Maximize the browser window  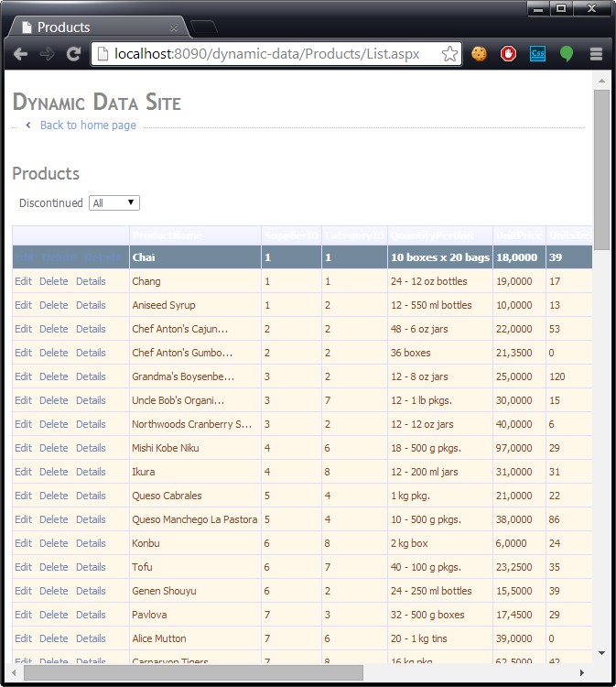(x=561, y=8)
